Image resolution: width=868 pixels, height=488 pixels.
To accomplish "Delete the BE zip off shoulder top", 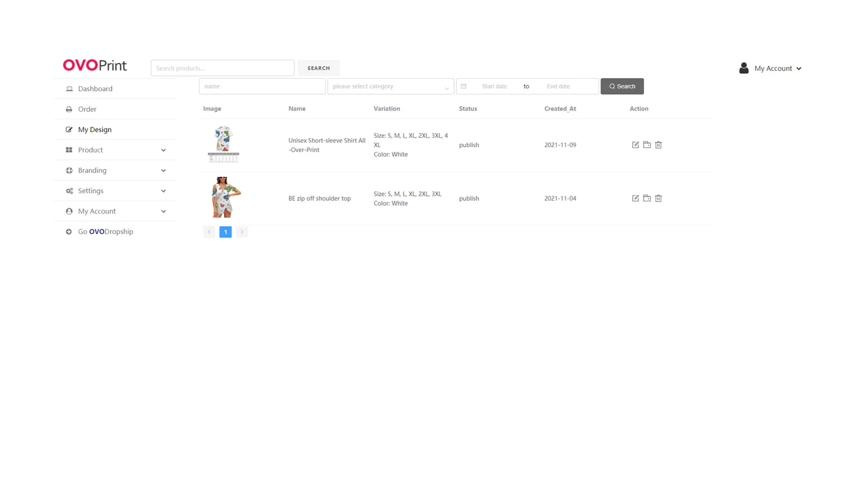I will point(658,198).
